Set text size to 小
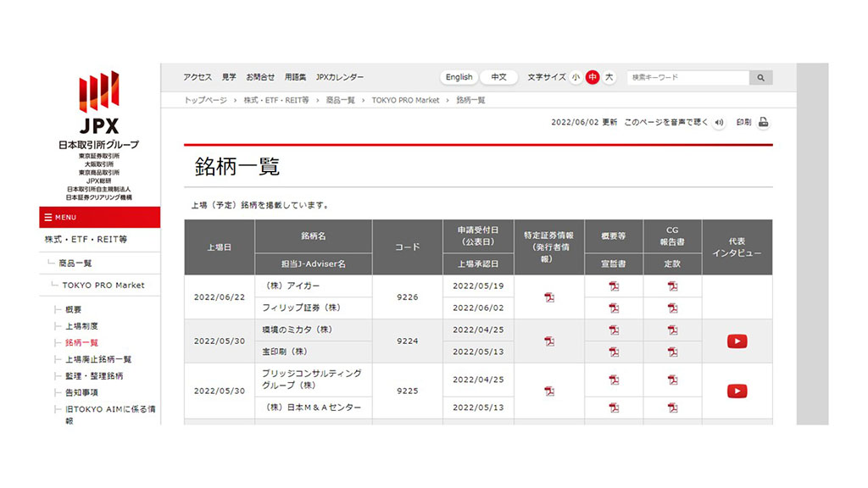 coord(576,77)
